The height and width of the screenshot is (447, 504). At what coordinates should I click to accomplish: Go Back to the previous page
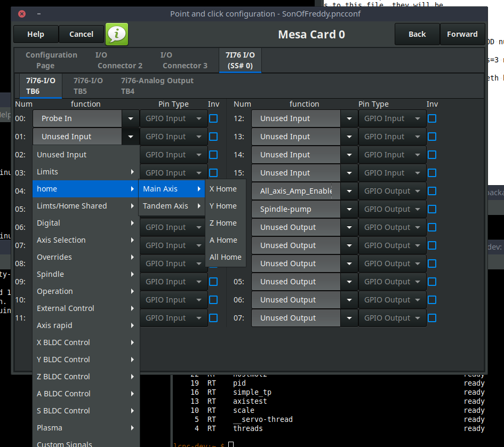point(417,34)
